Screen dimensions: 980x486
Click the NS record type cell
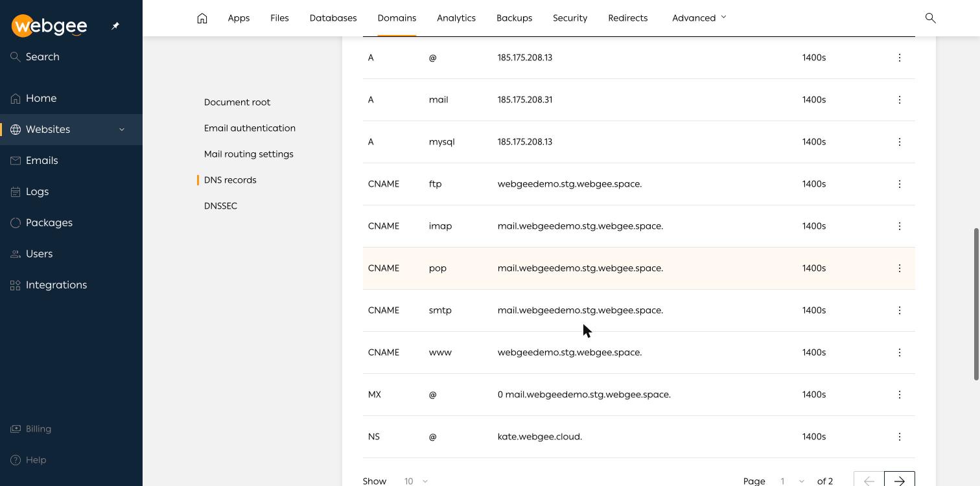[x=374, y=437]
